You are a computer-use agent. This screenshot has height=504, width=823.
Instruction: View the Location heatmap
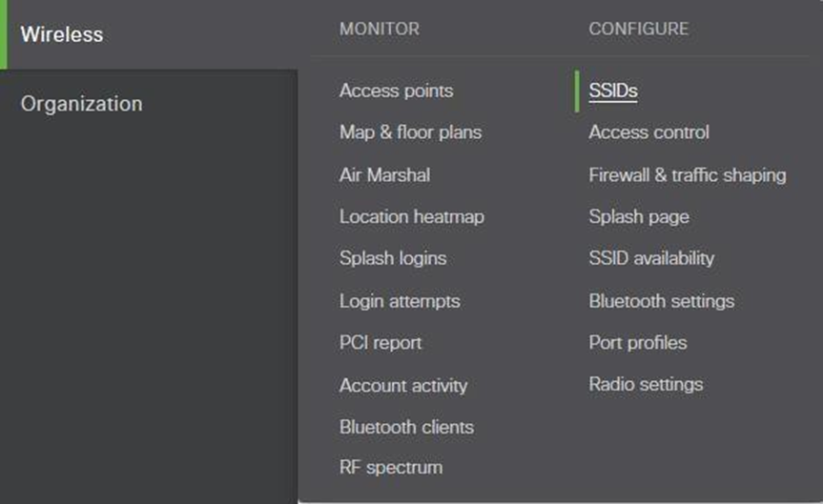(x=411, y=217)
